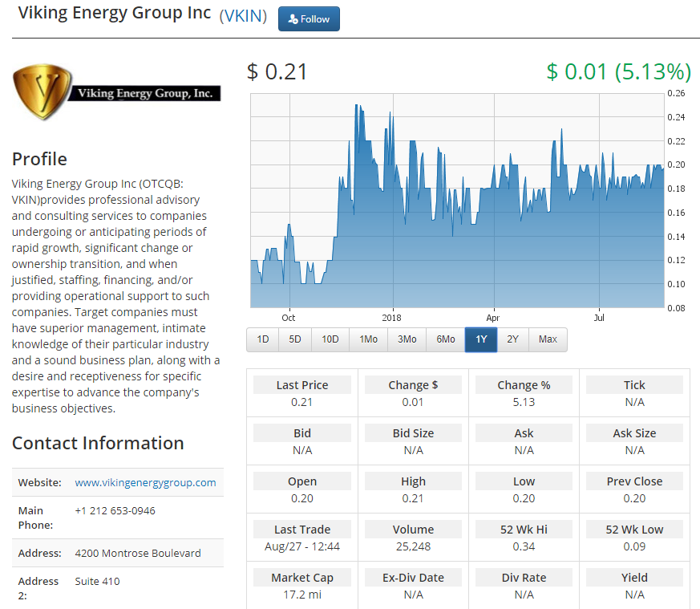Click the $ 0.21 price heading
Image resolution: width=700 pixels, height=609 pixels.
[x=277, y=72]
